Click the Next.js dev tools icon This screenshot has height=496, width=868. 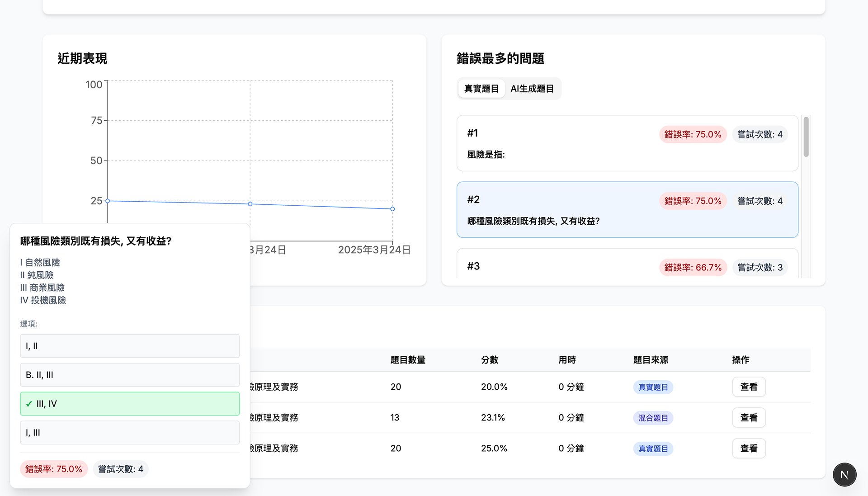pyautogui.click(x=844, y=475)
